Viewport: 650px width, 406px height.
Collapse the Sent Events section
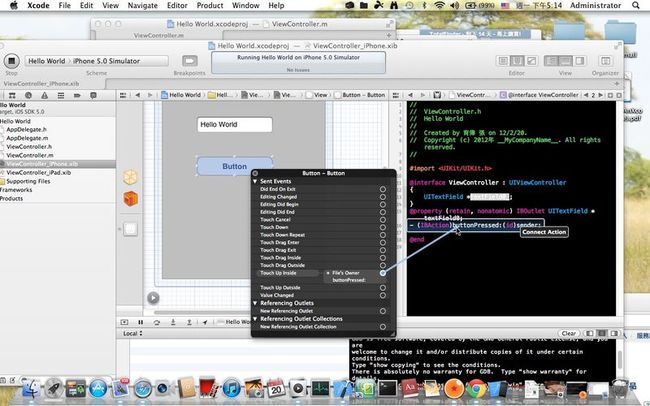coord(255,181)
